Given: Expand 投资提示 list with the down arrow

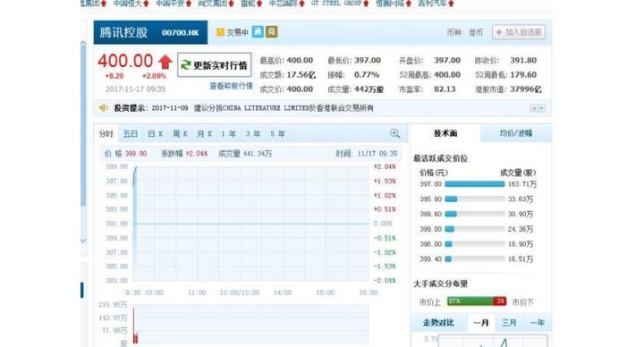Looking at the screenshot, I should 542,108.
